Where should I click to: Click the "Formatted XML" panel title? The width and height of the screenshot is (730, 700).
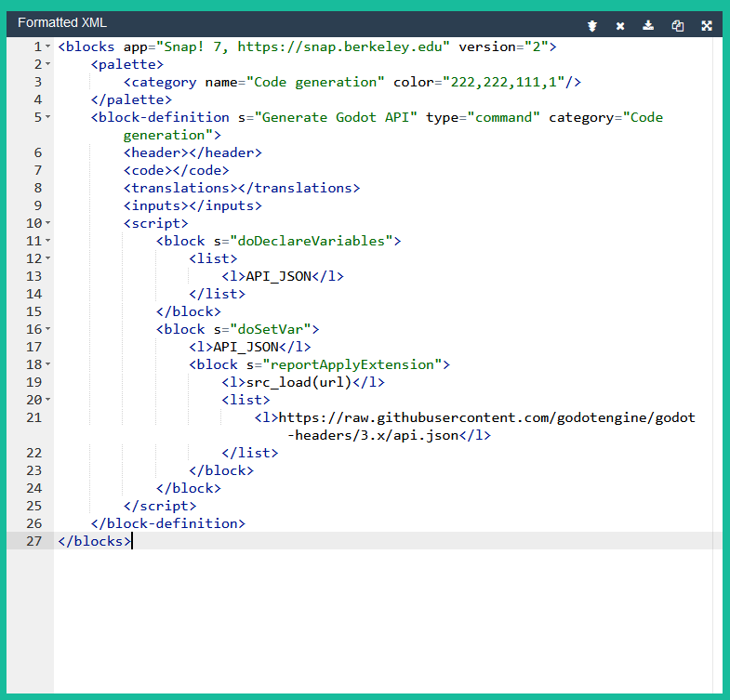pos(62,22)
